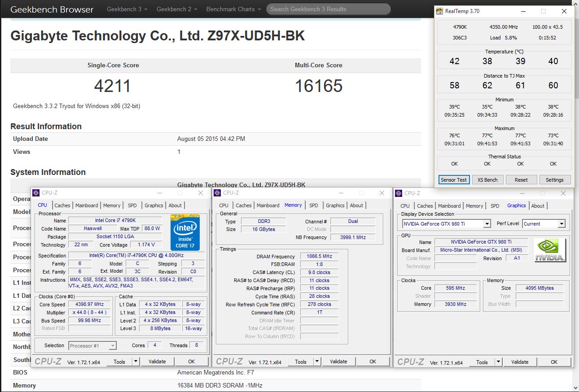Expand the Display Device Selection combo box

(487, 224)
